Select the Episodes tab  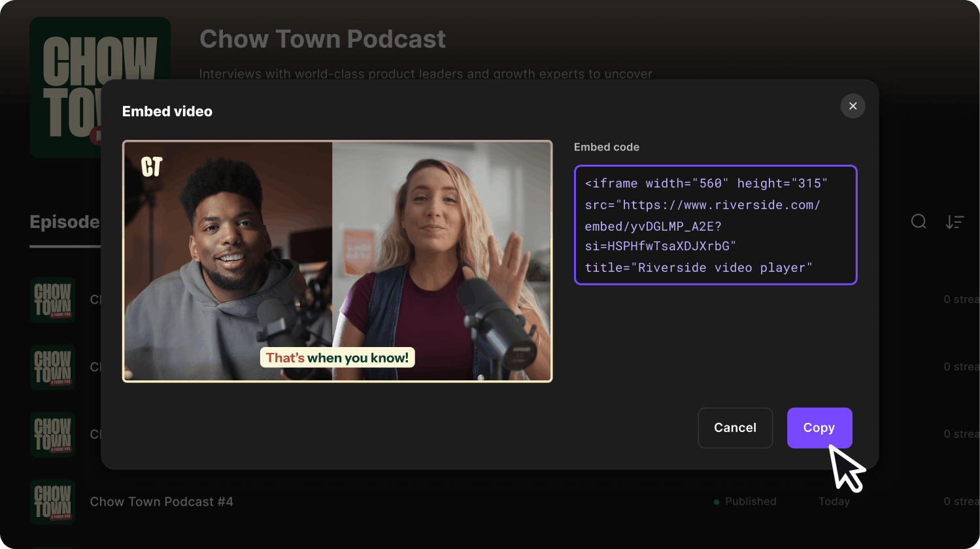coord(65,222)
